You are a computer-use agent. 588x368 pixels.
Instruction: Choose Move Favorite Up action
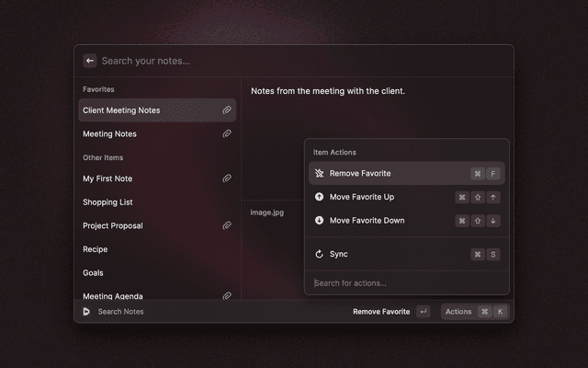362,197
